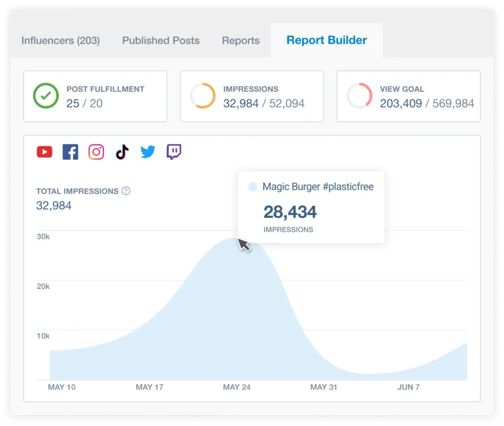
Task: Go to the Reports tab
Action: [x=241, y=41]
